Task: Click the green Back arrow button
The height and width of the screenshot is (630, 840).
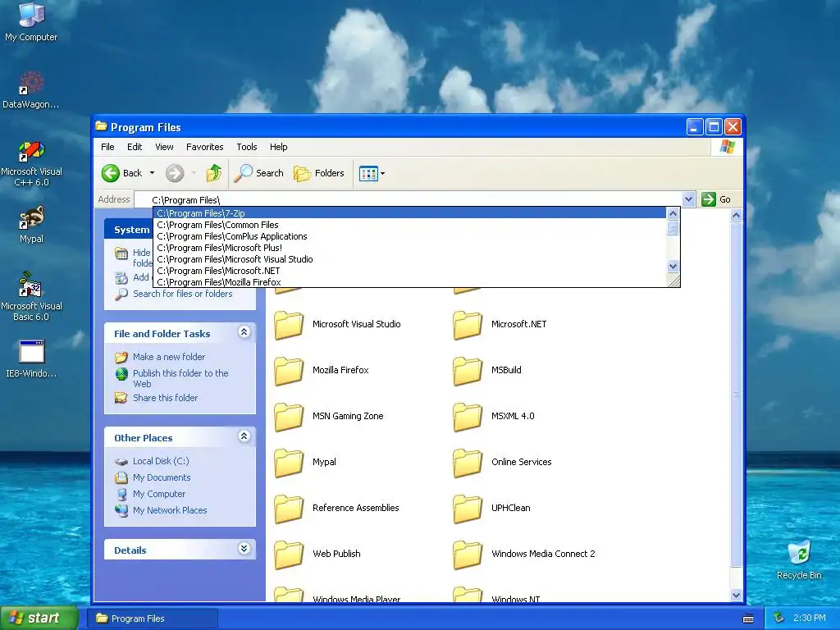Action: pos(111,173)
